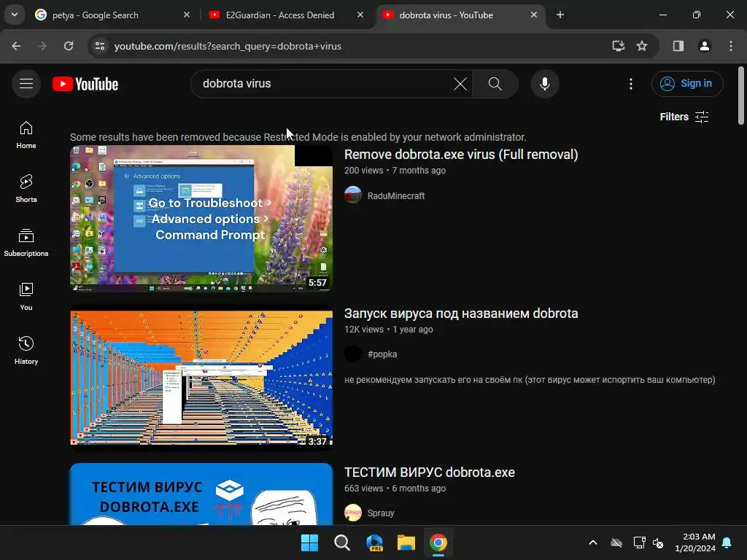Open the #popka channel link
This screenshot has height=560, width=747.
pos(382,354)
